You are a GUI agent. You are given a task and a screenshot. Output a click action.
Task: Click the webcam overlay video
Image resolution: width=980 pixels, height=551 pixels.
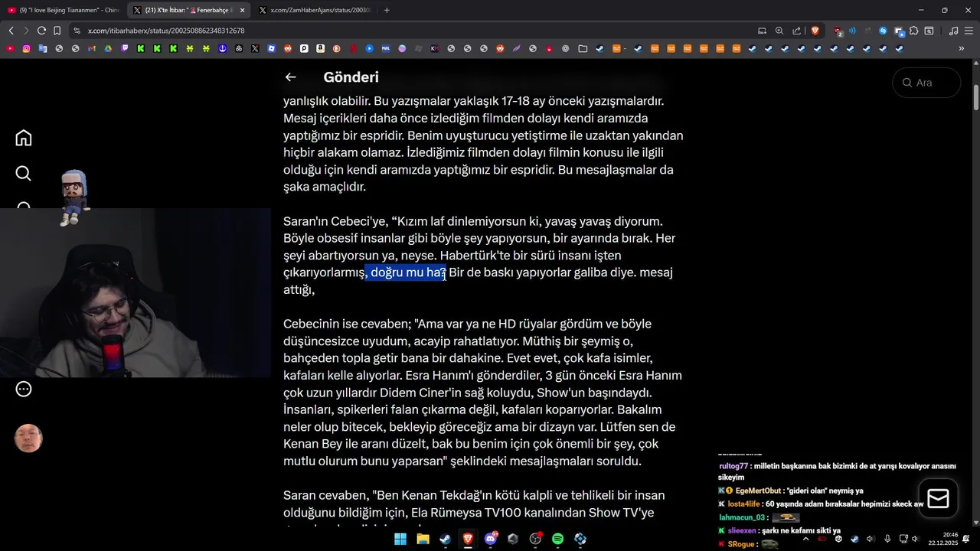136,293
